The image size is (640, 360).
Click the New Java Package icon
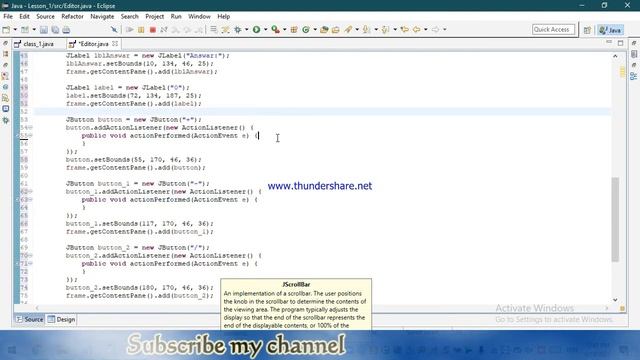[294, 30]
